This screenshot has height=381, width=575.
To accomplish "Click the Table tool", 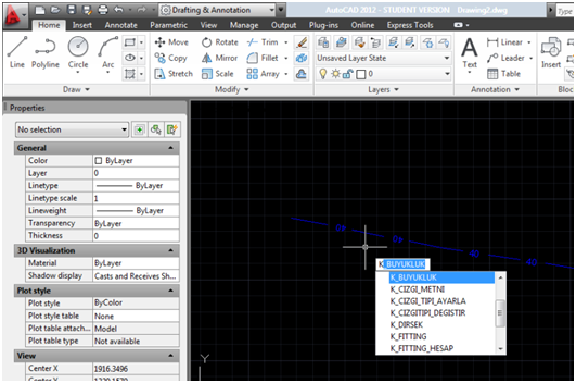I will click(503, 74).
